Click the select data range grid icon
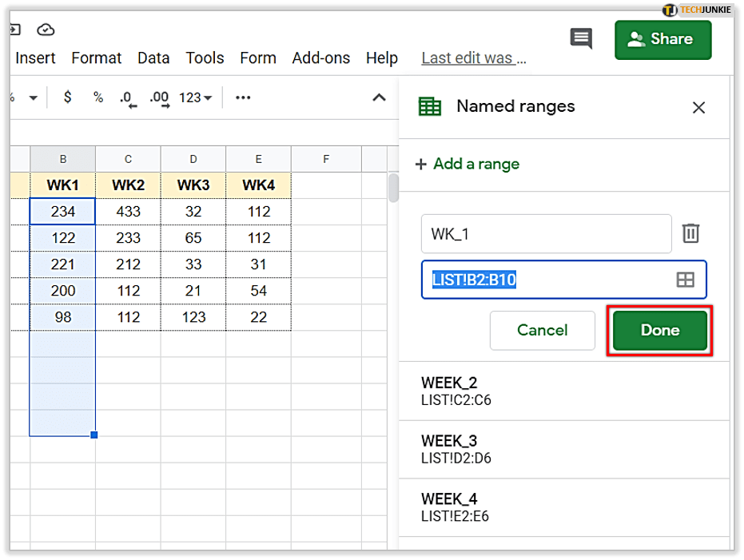 tap(685, 280)
